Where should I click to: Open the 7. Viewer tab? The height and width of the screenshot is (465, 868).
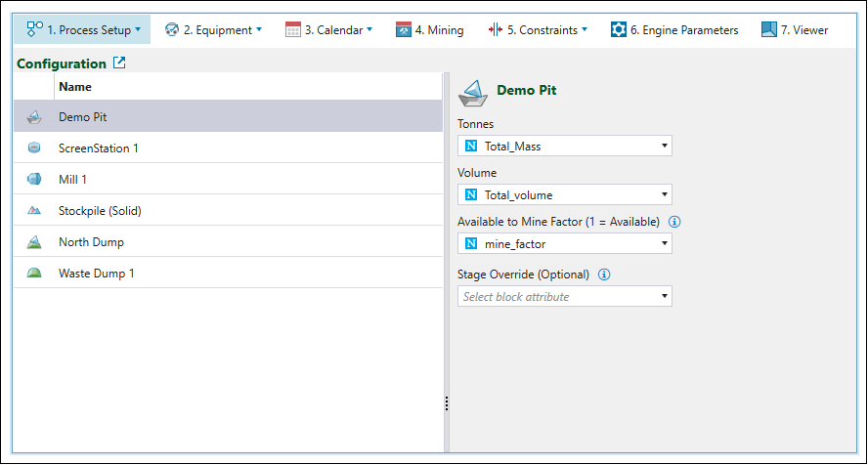tap(795, 29)
